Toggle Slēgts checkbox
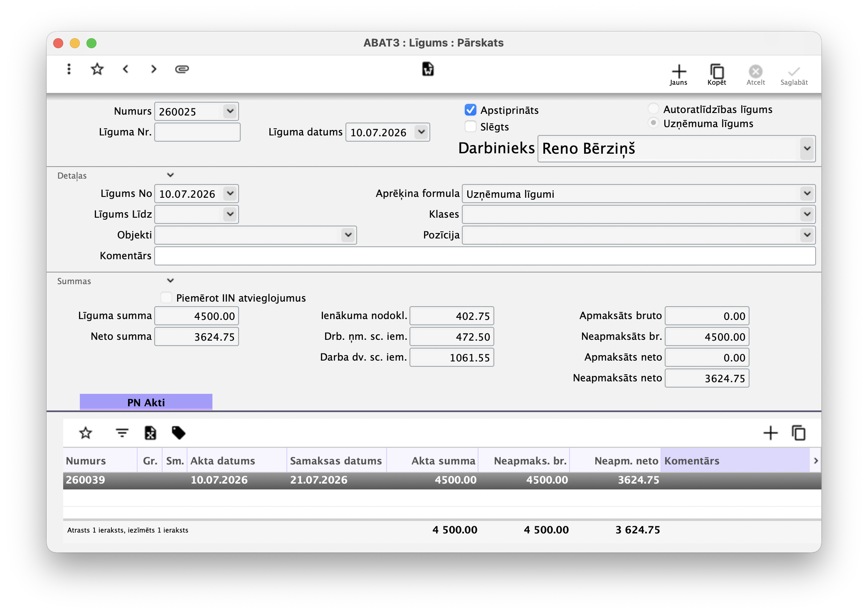Image resolution: width=868 pixels, height=614 pixels. (470, 126)
